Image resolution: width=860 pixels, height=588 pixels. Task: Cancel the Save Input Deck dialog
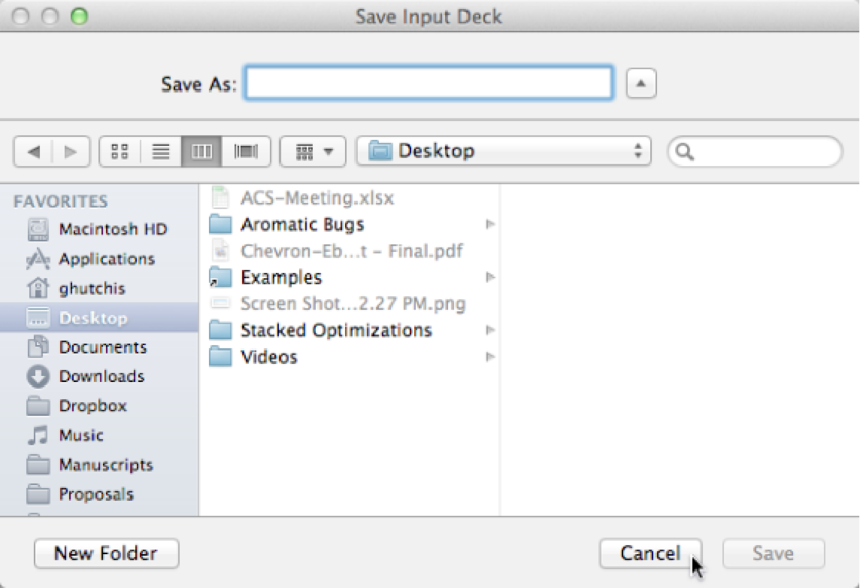(x=650, y=553)
